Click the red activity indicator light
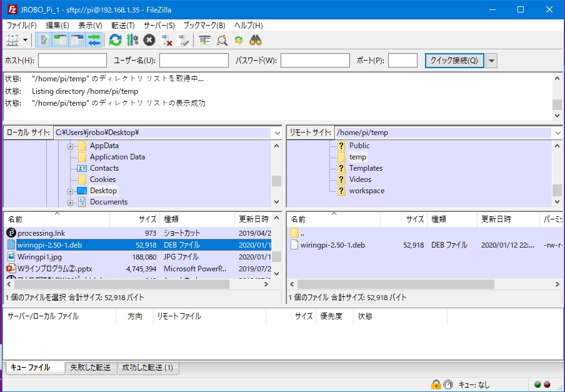Viewport: 565px width, 392px height. pyautogui.click(x=547, y=384)
